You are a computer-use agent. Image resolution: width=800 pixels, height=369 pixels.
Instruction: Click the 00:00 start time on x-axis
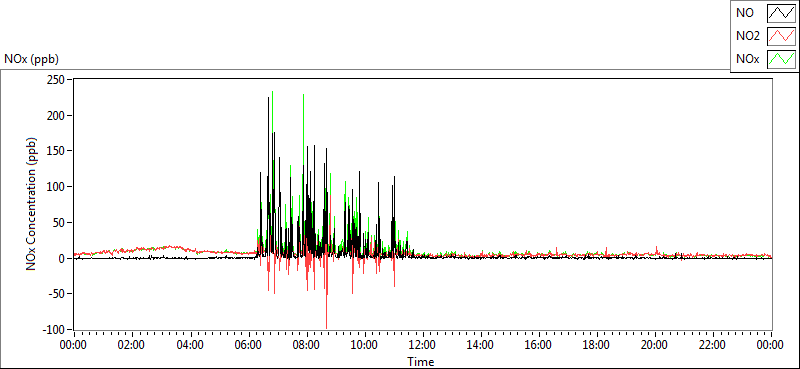pos(74,345)
